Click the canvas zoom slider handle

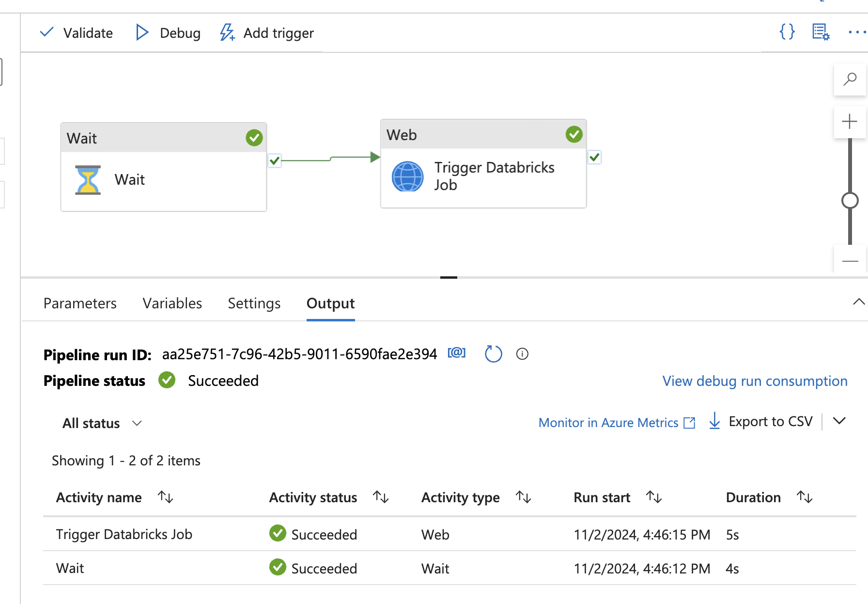tap(850, 200)
